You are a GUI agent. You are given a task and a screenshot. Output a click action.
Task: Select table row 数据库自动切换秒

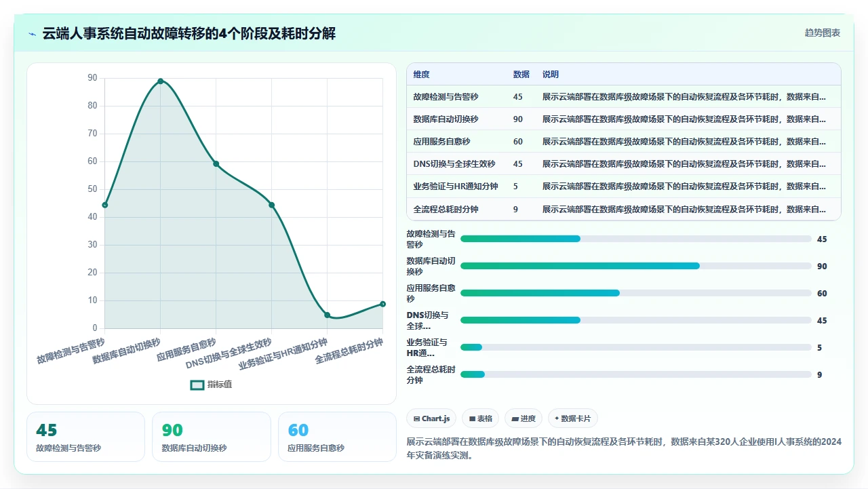click(x=624, y=119)
